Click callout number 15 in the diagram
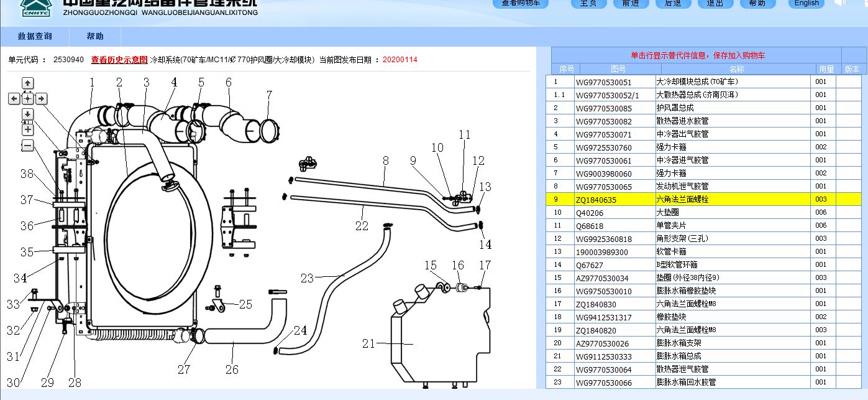Viewport: 868px width, 400px height. pyautogui.click(x=431, y=266)
